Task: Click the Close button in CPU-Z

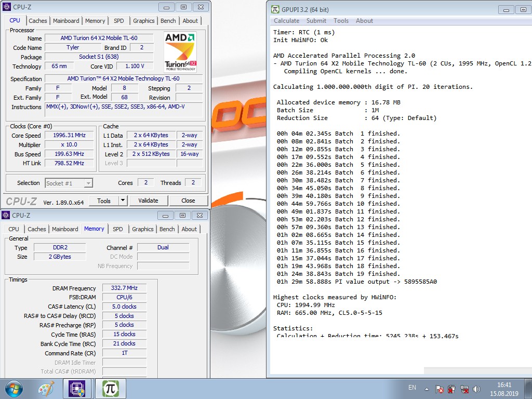Action: click(188, 201)
